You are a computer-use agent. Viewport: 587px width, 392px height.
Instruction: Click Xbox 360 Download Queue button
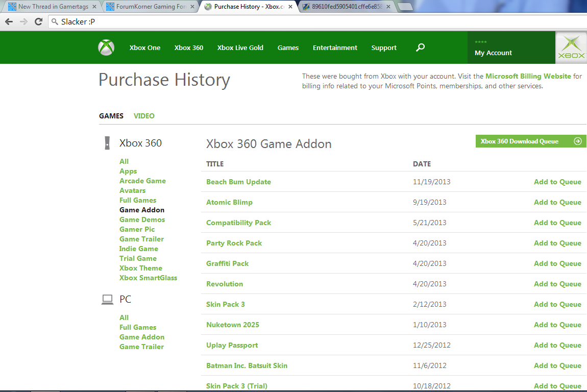531,141
